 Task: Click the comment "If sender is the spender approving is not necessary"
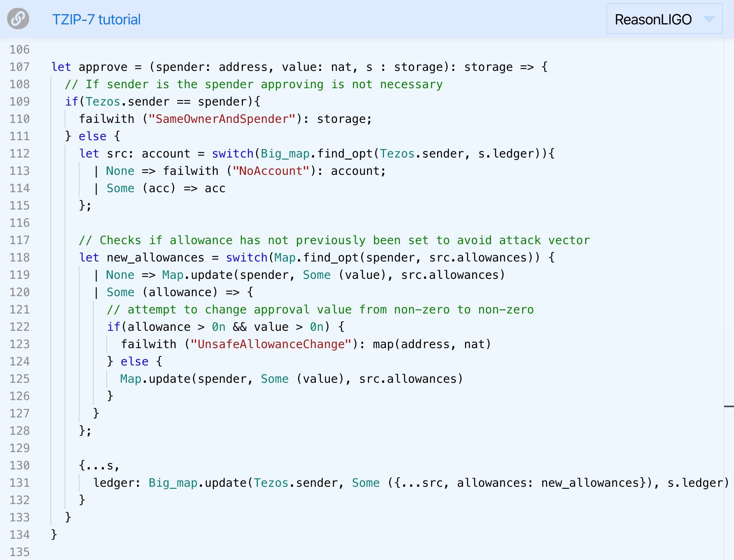point(254,84)
